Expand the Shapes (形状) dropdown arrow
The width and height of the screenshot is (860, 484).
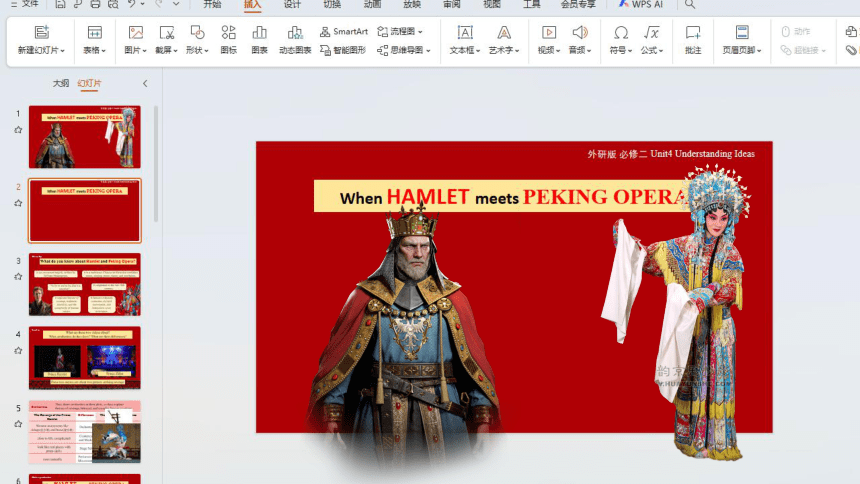206,50
